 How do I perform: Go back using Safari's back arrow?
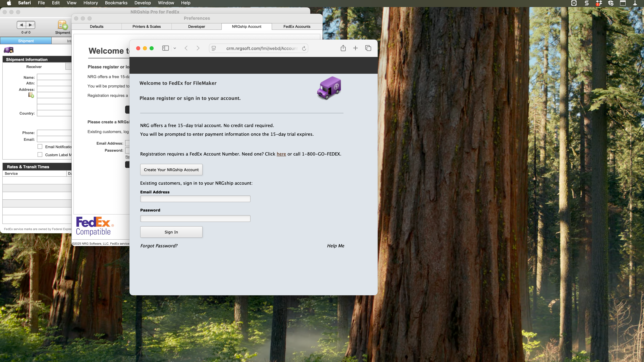(x=186, y=48)
